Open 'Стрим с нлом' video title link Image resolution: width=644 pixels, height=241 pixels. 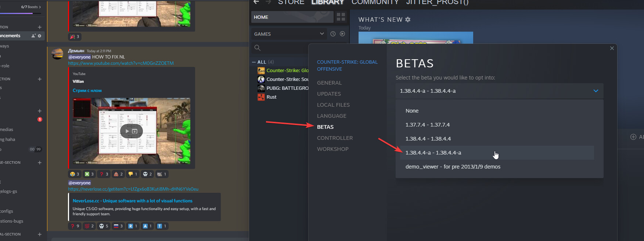(87, 91)
